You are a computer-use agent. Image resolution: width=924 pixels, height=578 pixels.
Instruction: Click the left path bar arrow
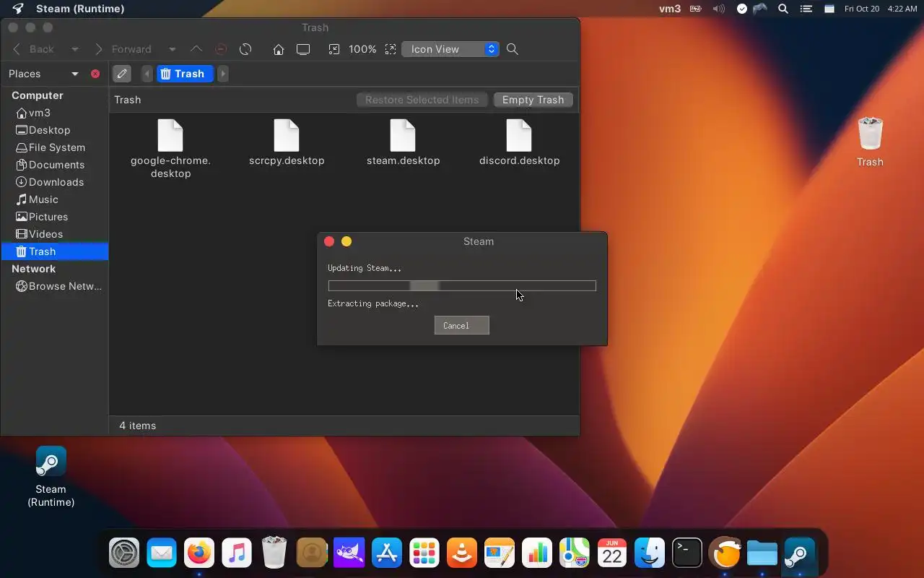(147, 74)
